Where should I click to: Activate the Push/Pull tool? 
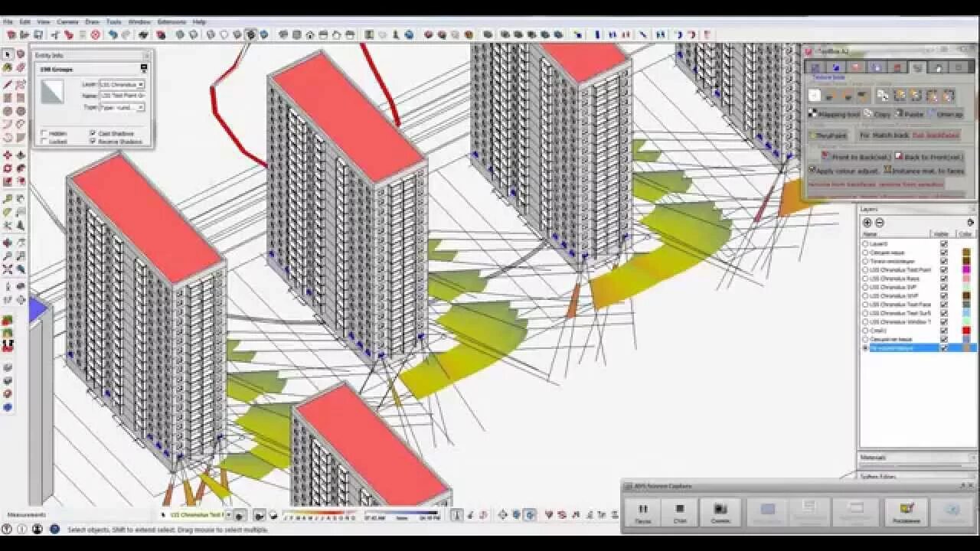[21, 155]
